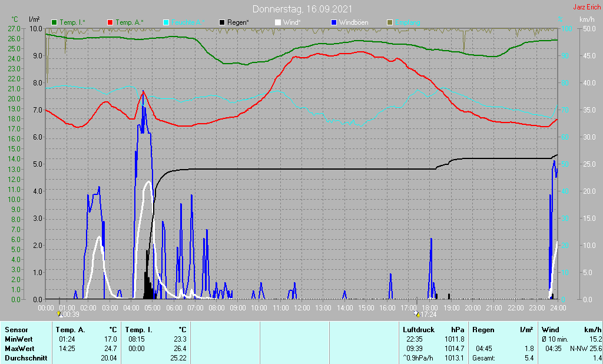Click the pressure minimum value 1011.8

click(455, 339)
